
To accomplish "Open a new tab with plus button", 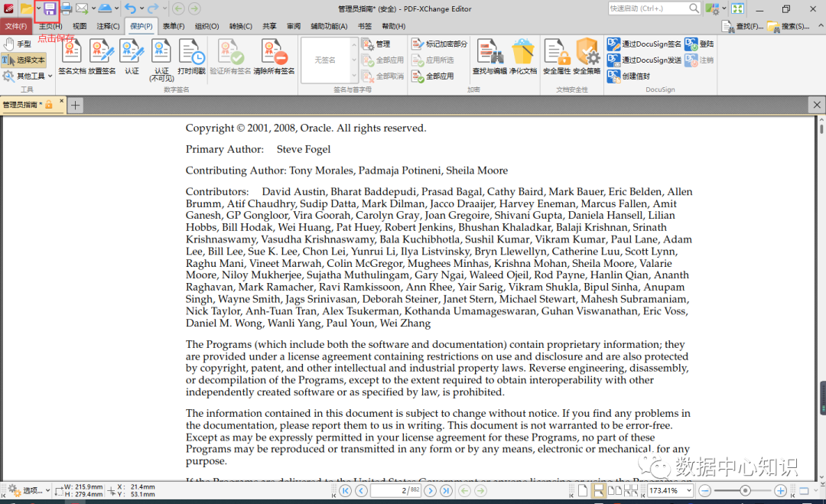I will click(x=75, y=106).
